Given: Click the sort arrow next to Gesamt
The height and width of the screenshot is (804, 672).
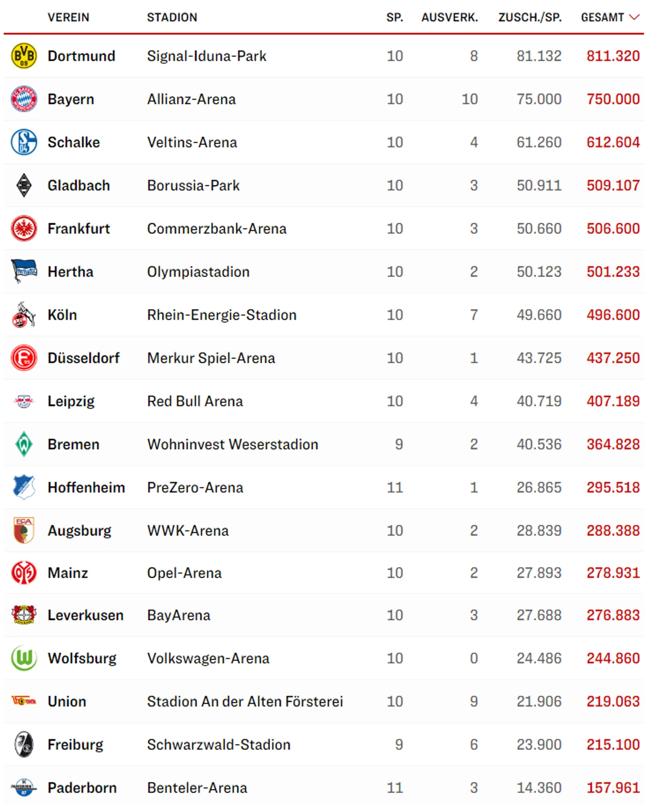Looking at the screenshot, I should click(635, 17).
